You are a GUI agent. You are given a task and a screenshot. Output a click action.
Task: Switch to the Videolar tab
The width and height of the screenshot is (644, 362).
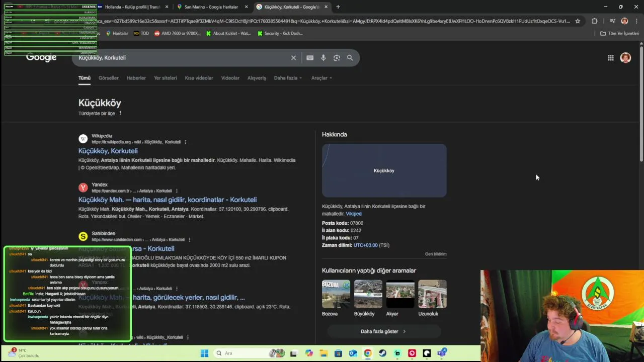pos(230,78)
